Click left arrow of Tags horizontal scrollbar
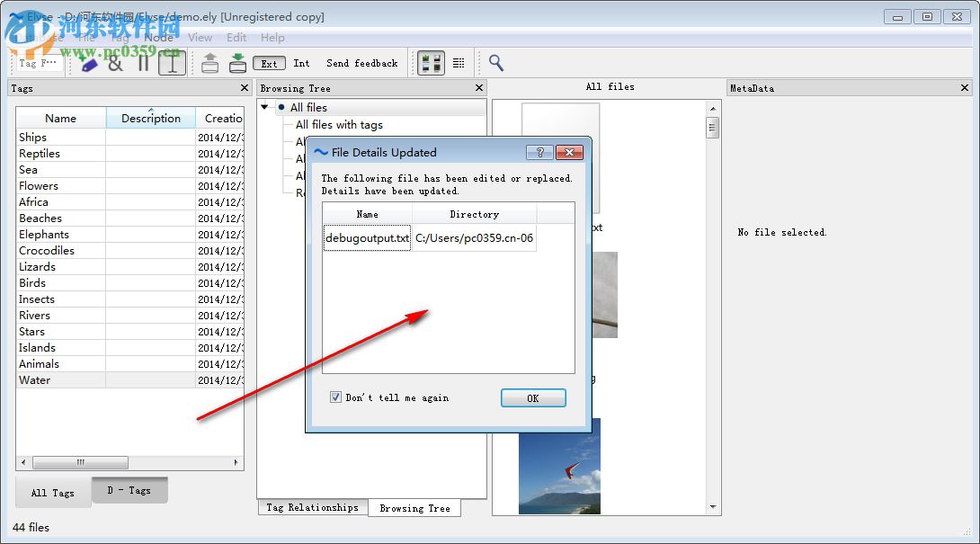 click(23, 463)
